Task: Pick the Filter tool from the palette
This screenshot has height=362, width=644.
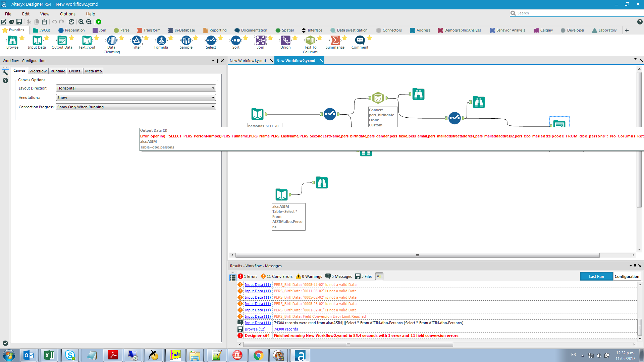Action: click(x=137, y=41)
